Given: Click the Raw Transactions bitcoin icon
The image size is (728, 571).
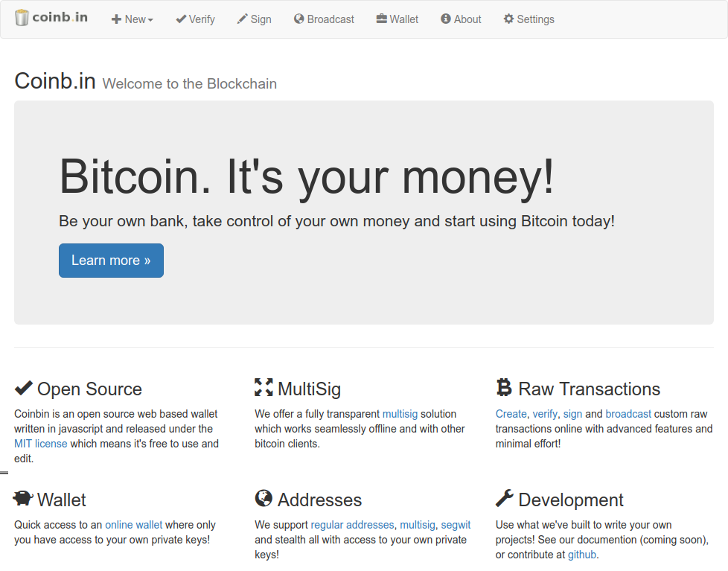Looking at the screenshot, I should coord(504,388).
